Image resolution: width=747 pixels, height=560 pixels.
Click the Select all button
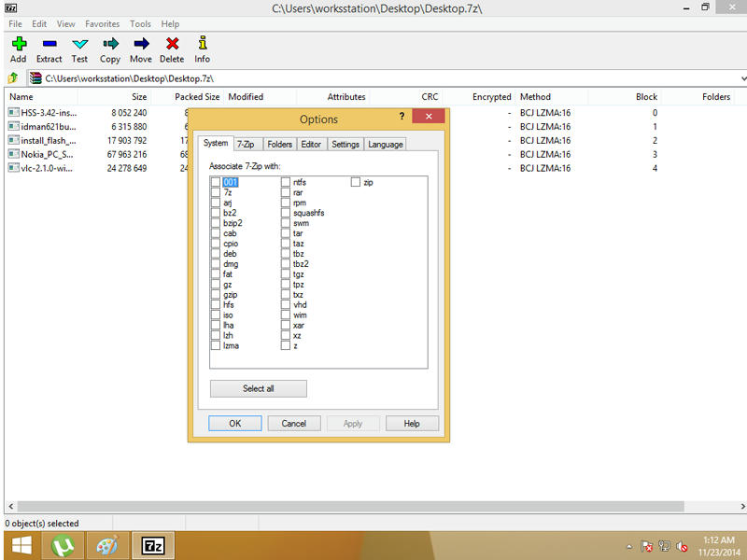pos(259,388)
